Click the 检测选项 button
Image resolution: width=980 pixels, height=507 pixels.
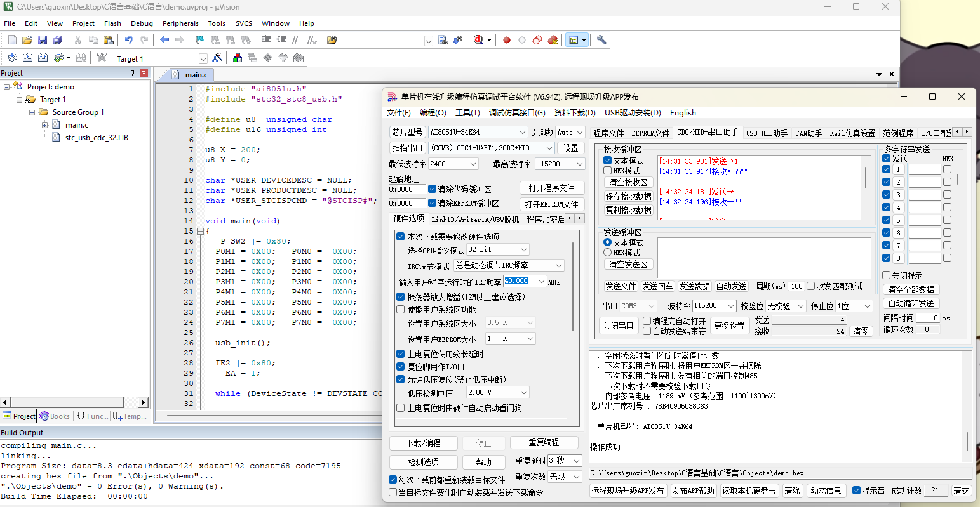(424, 462)
